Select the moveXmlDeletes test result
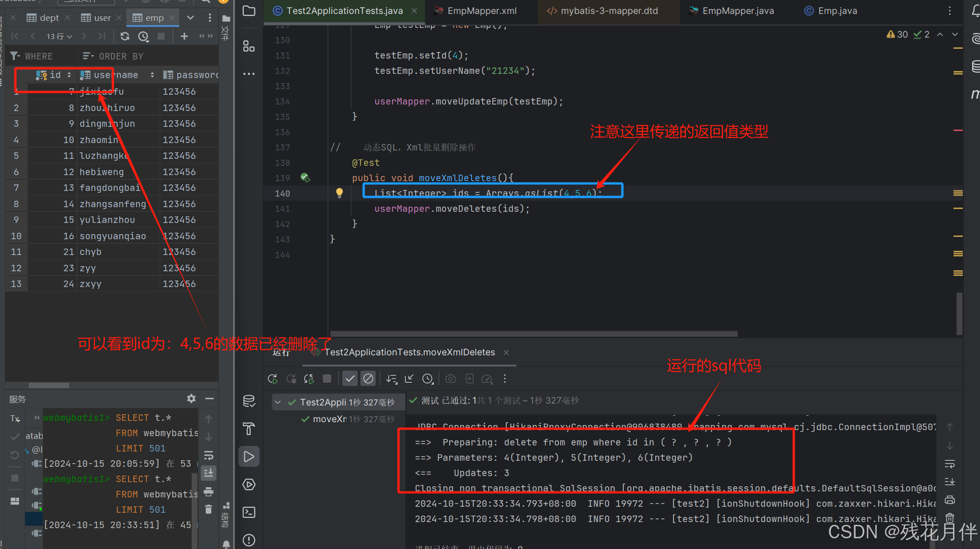The width and height of the screenshot is (980, 549). coord(330,419)
